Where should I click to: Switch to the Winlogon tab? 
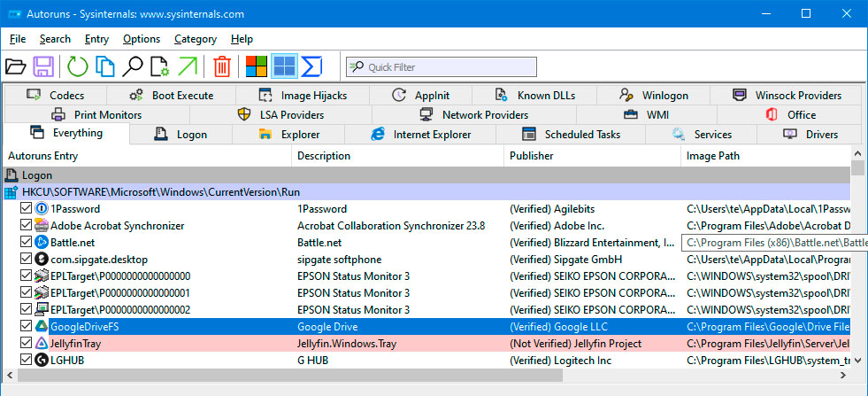tap(653, 96)
